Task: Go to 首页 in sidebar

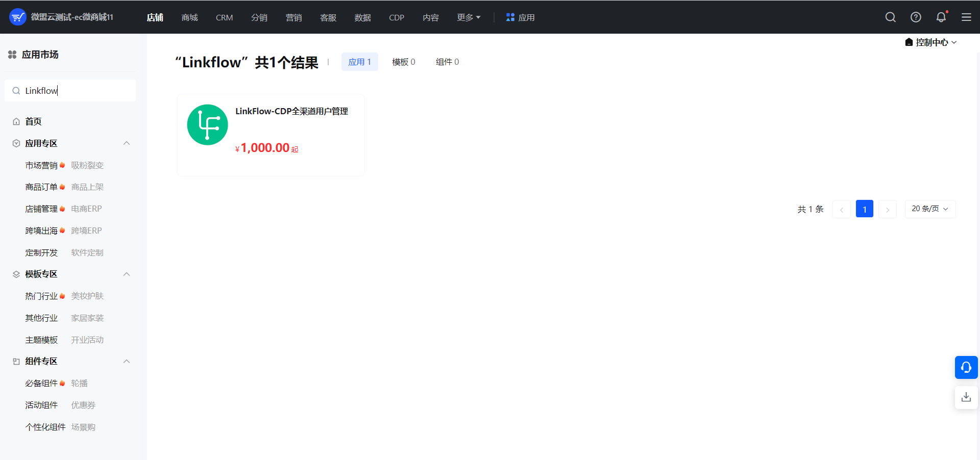Action: 33,121
